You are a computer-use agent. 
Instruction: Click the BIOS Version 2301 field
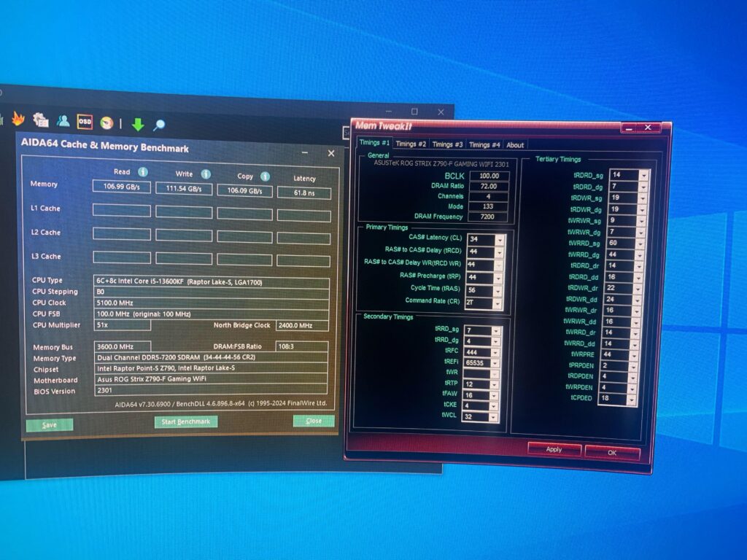211,391
